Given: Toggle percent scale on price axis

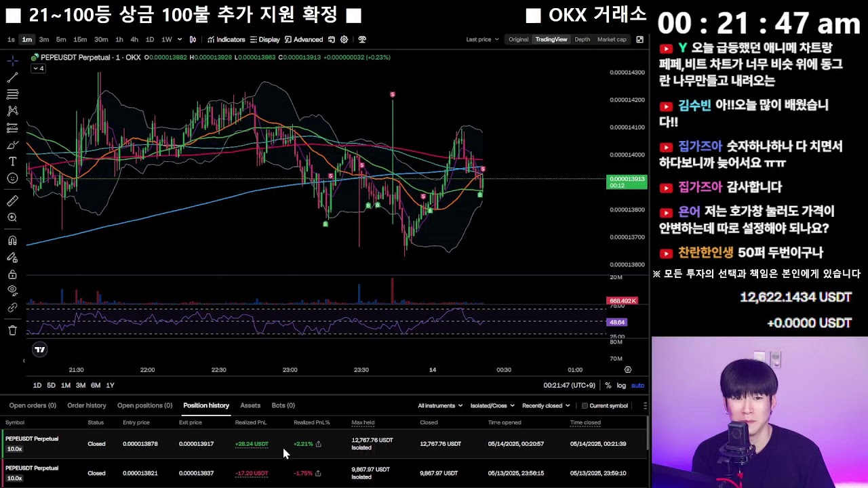Looking at the screenshot, I should pyautogui.click(x=608, y=385).
